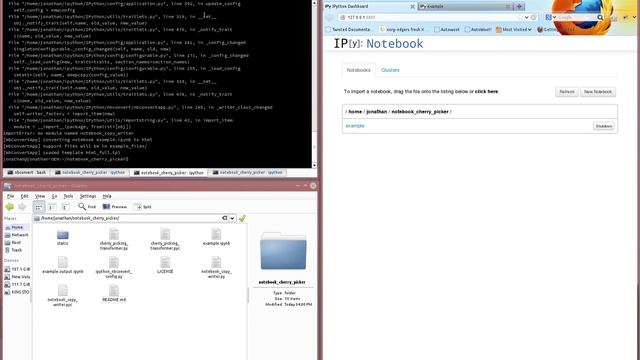The image size is (640, 360).
Task: Open Dolphin File menu
Action: [x=11, y=196]
